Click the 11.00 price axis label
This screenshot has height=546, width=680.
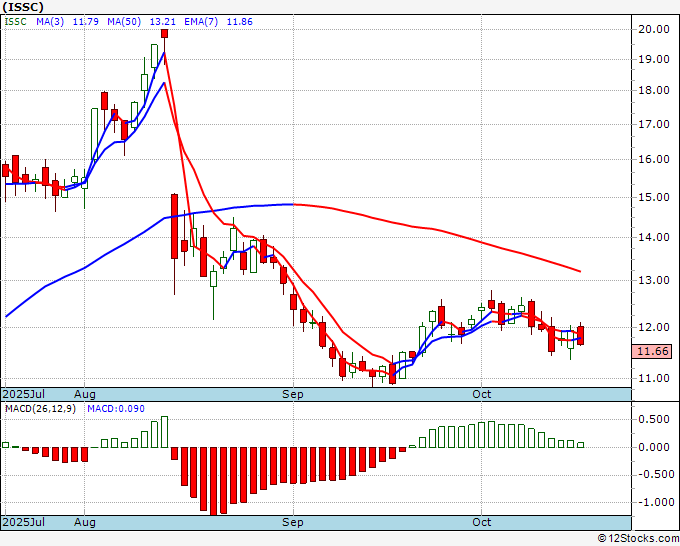654,378
